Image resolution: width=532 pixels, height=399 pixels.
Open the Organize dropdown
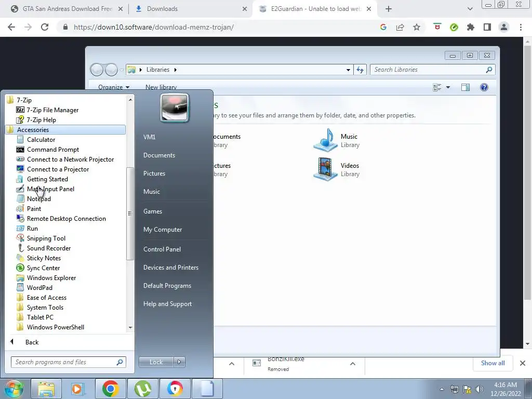(x=114, y=87)
